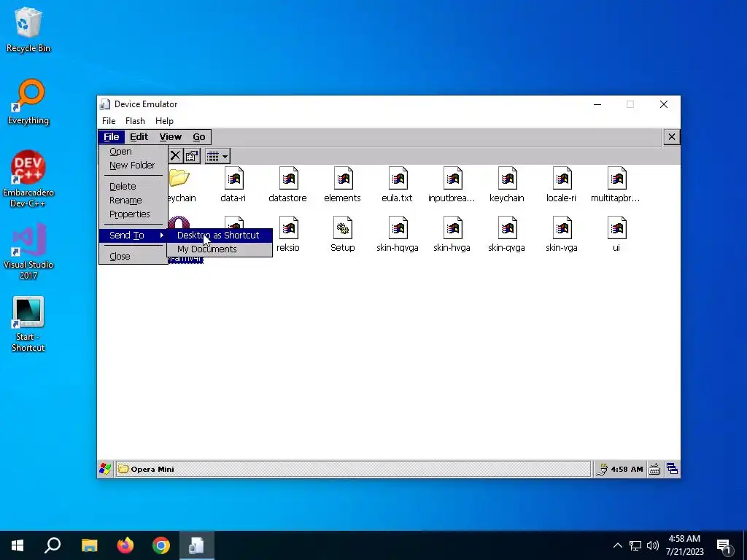Open the emulator Start flag button
This screenshot has height=560, width=747.
point(105,469)
